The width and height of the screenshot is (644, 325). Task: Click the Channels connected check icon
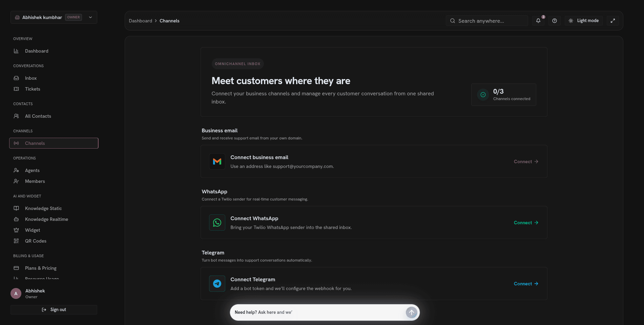point(483,95)
